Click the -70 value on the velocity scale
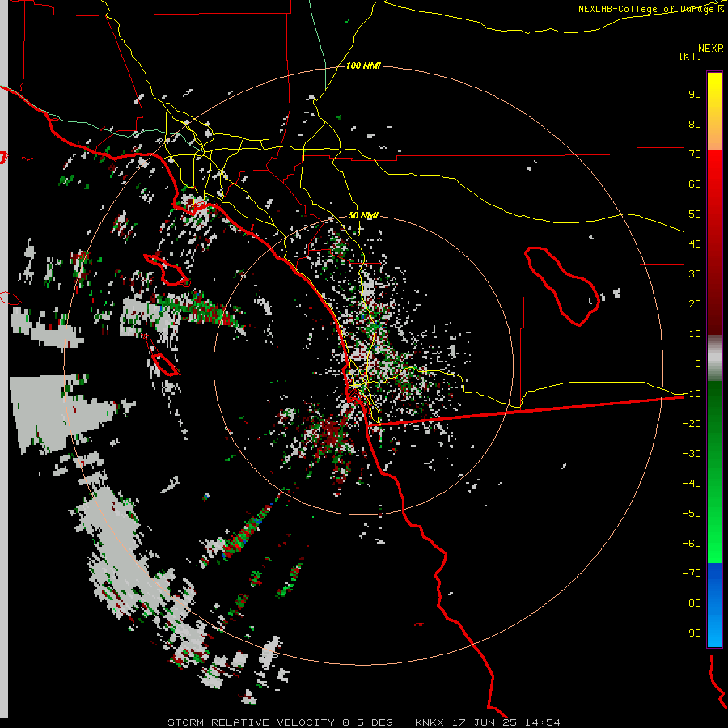 pos(692,574)
